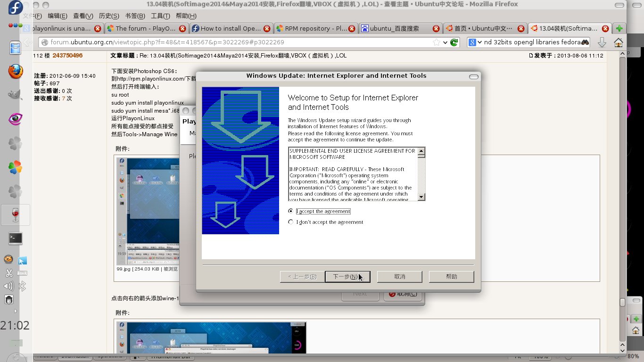
Task: Open a new tab with the green plus
Action: (x=619, y=28)
